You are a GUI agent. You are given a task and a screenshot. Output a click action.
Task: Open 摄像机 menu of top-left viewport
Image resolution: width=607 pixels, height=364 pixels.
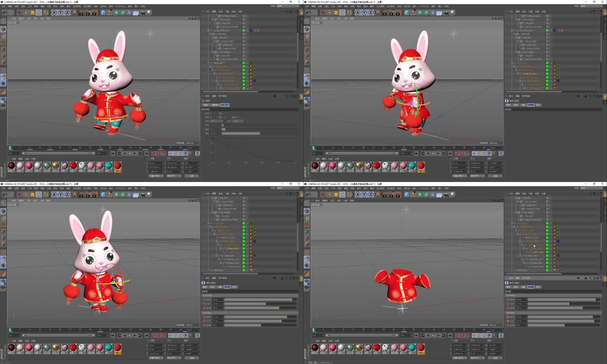(21, 19)
